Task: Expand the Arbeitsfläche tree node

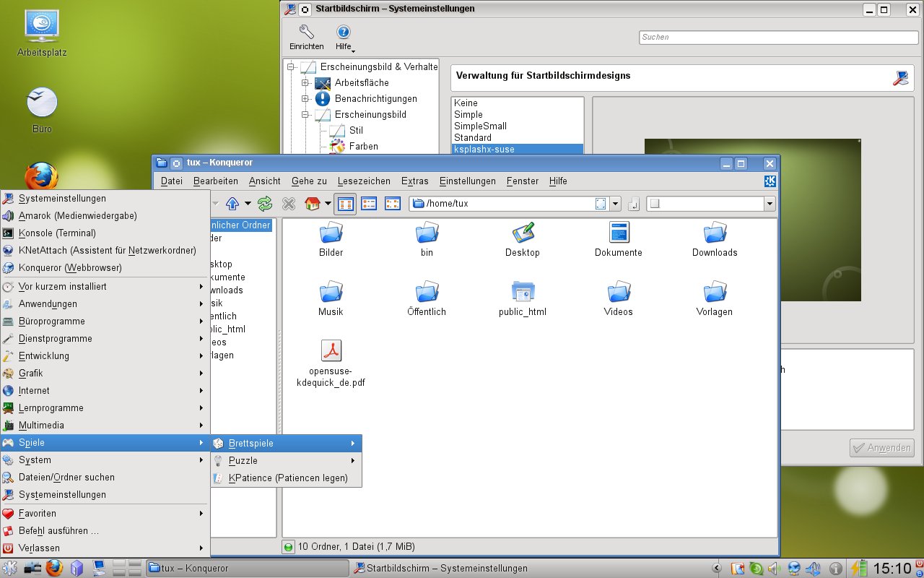Action: point(305,83)
